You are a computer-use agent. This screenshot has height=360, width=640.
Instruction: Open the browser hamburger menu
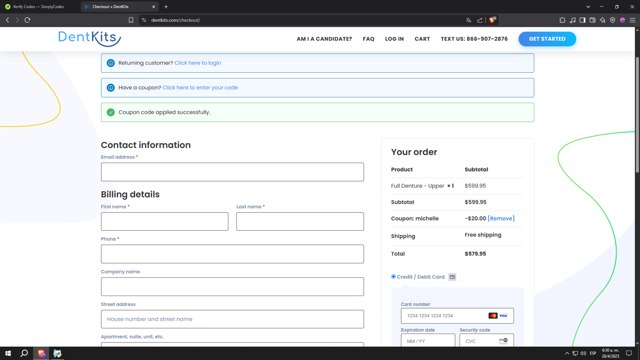tap(632, 20)
